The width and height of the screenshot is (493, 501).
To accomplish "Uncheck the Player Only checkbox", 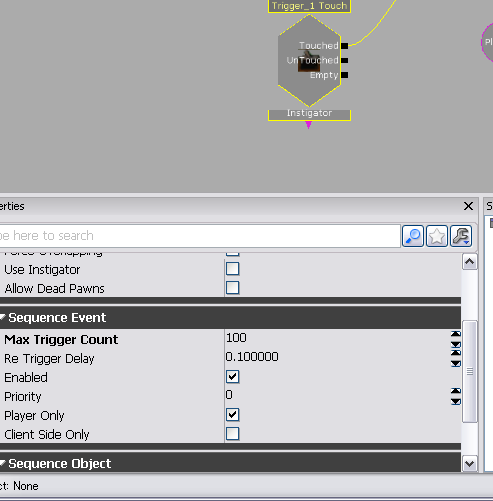I will click(232, 415).
